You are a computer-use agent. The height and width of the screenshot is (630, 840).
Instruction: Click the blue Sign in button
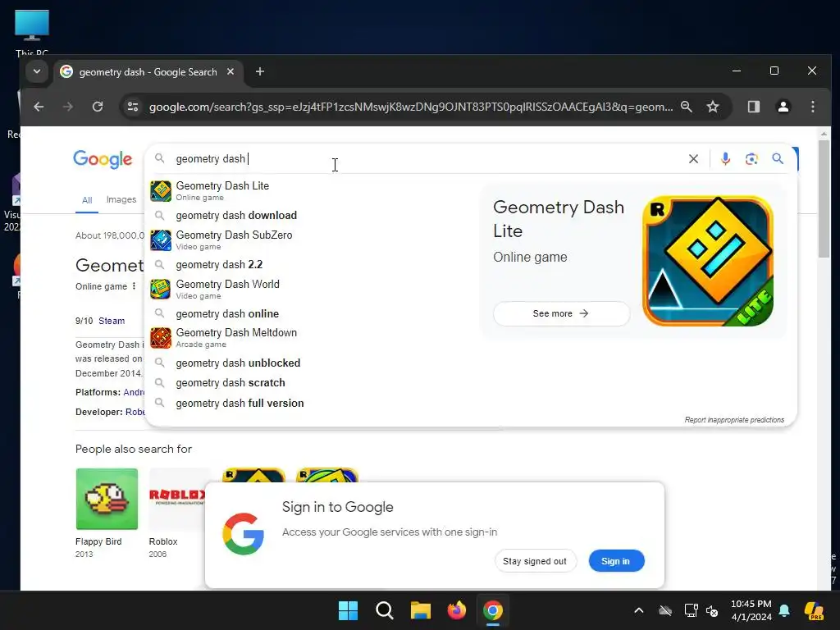615,561
